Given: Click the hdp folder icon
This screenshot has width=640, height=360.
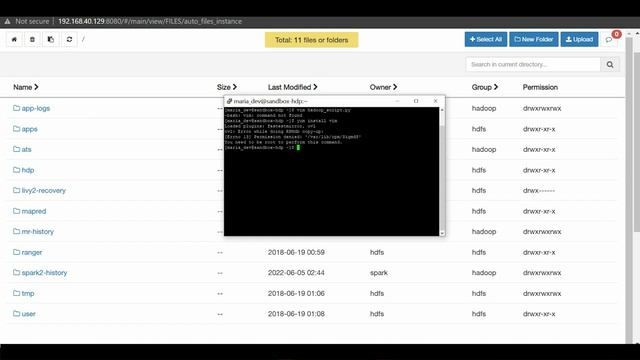Looking at the screenshot, I should click(x=16, y=170).
